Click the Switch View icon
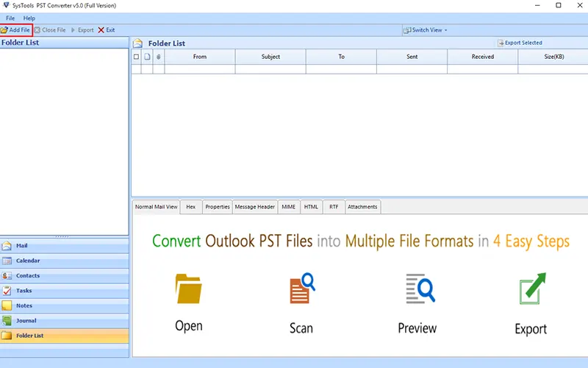Image resolution: width=588 pixels, height=368 pixels. coord(407,30)
